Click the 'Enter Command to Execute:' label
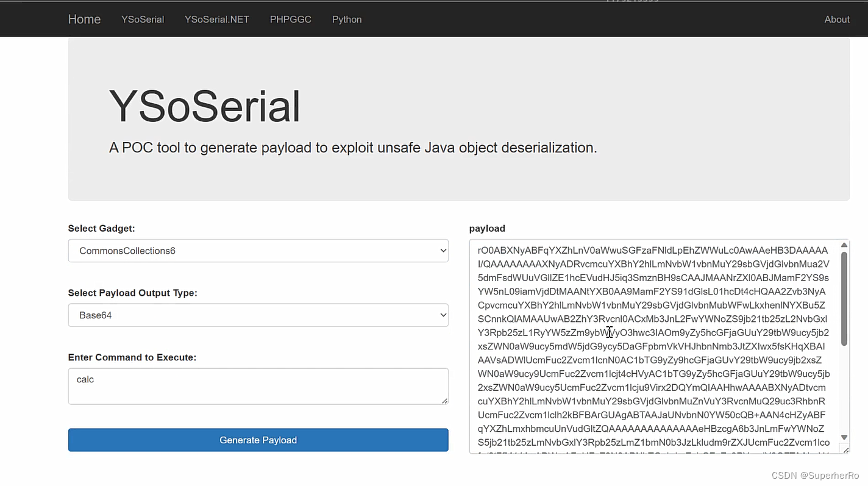Image resolution: width=868 pixels, height=486 pixels. (132, 357)
